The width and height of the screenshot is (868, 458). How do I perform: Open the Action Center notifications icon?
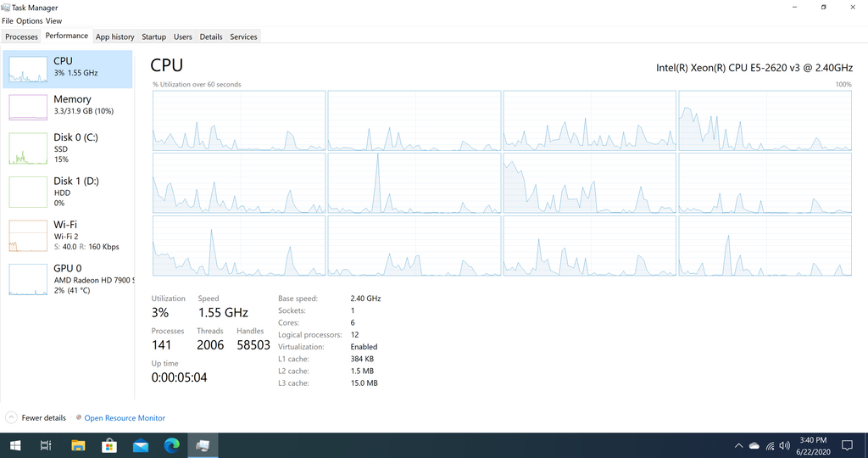(x=847, y=445)
